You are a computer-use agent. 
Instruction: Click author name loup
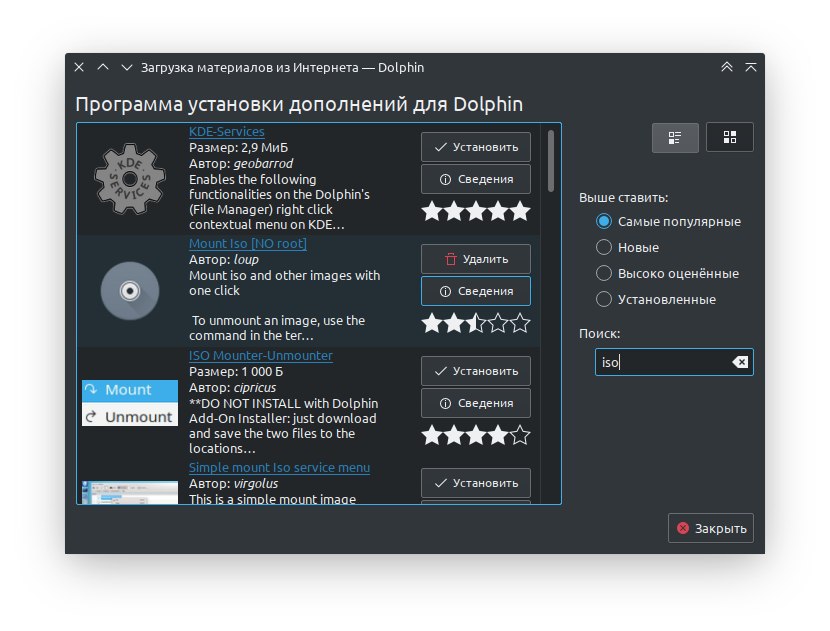[246, 259]
